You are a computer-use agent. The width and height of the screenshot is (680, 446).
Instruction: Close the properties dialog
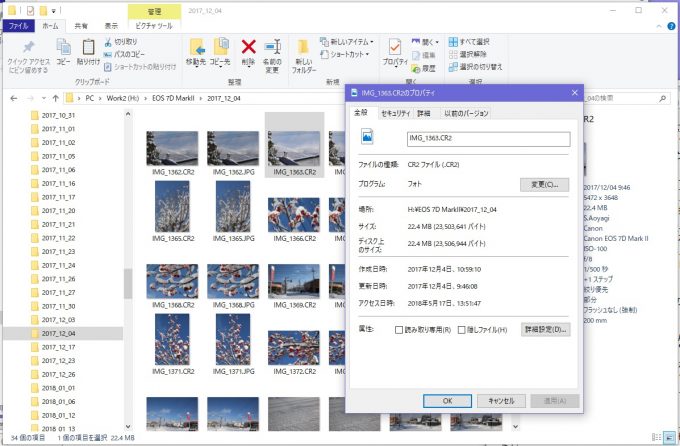click(575, 92)
